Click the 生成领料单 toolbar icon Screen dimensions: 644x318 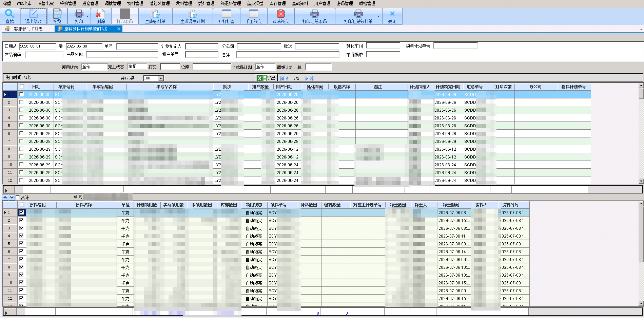[x=155, y=14]
